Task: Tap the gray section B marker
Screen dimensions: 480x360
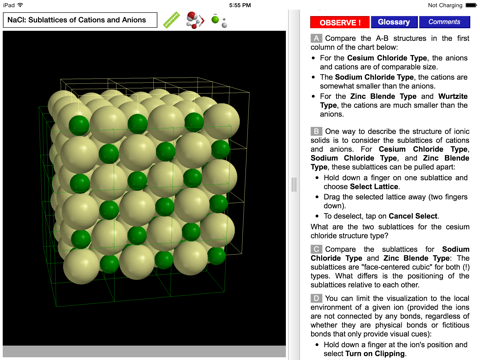Action: point(316,131)
